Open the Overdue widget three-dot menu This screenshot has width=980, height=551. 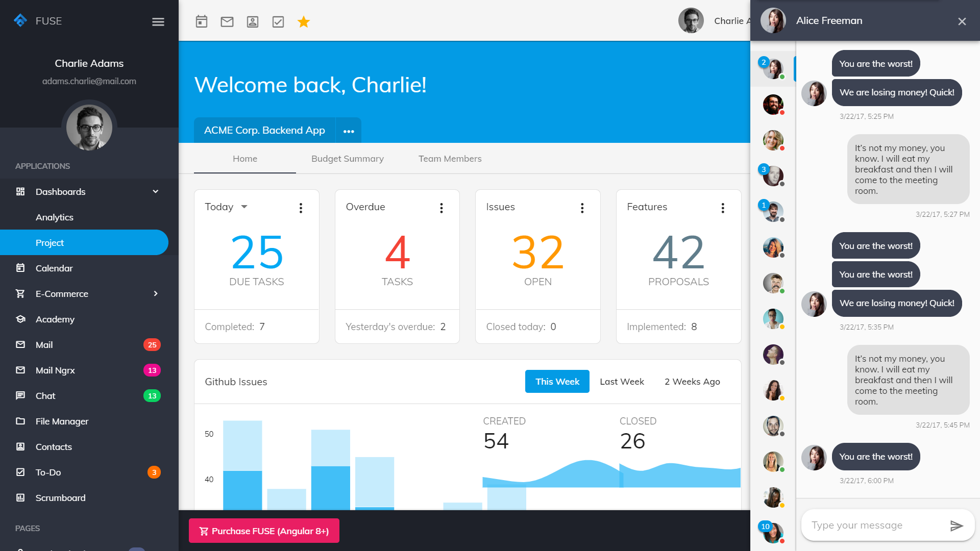pyautogui.click(x=442, y=208)
